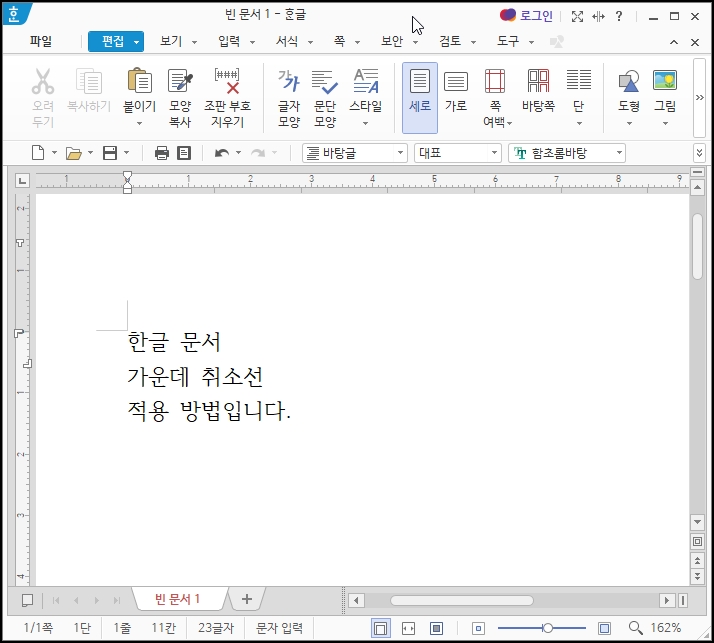Click the zoom magnifier icon in status bar
The image size is (714, 643).
tap(636, 628)
